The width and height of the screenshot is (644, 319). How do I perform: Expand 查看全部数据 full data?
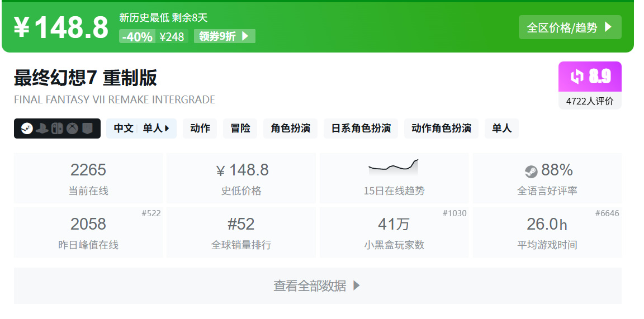[318, 285]
